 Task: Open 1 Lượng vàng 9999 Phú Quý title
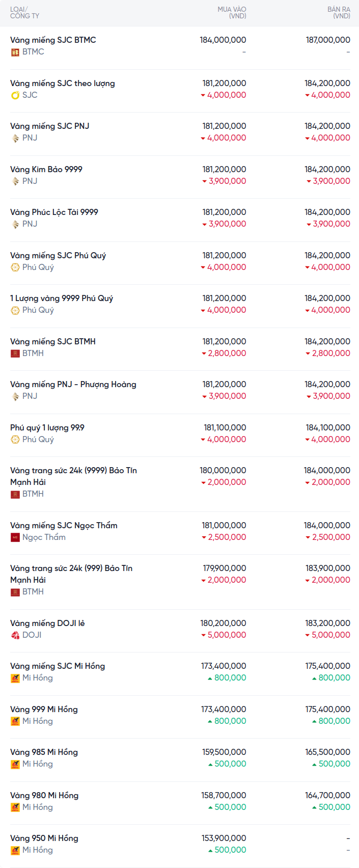62,298
